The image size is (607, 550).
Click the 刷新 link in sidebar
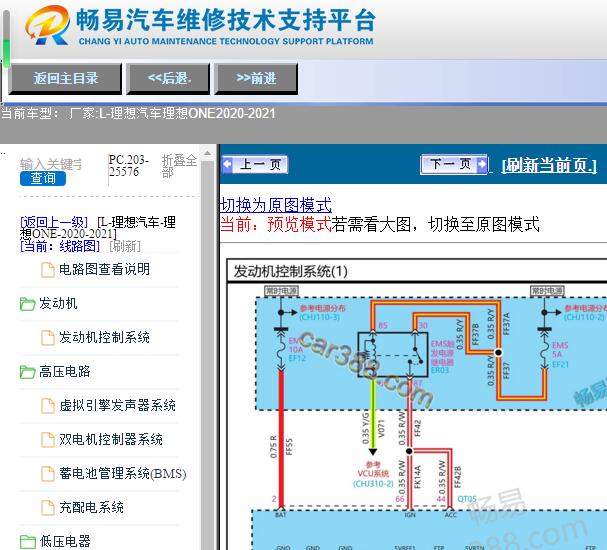pyautogui.click(x=125, y=246)
